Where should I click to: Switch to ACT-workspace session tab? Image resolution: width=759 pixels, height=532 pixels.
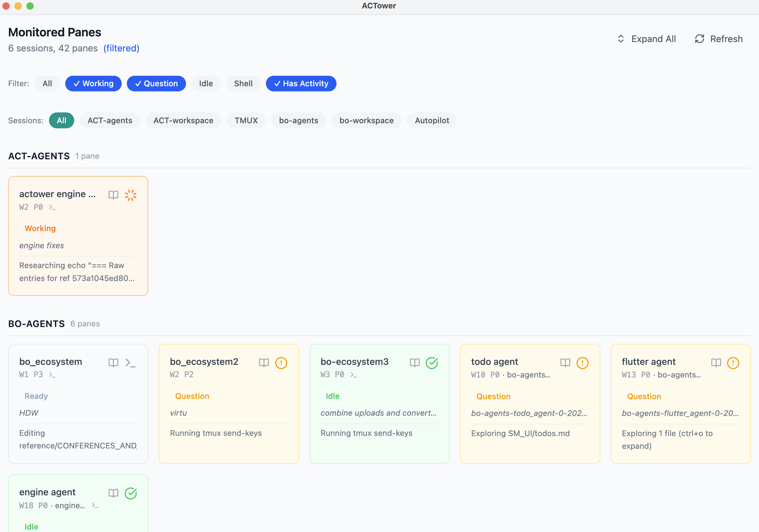tap(184, 120)
